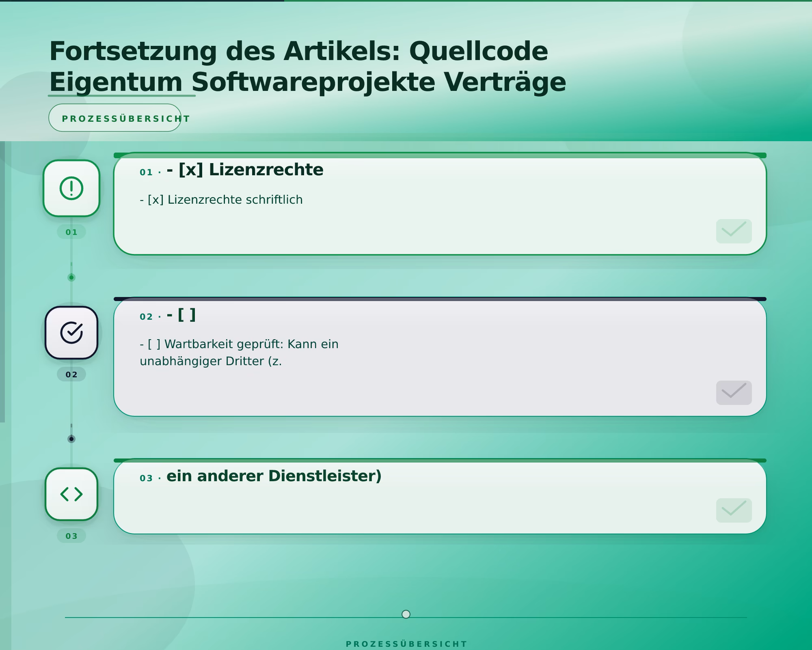This screenshot has width=812, height=650.
Task: Click the green timeline dot after step 01
Action: (71, 278)
